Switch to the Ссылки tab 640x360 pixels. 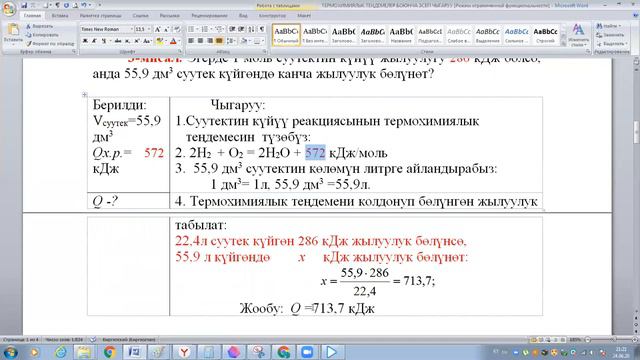point(140,16)
